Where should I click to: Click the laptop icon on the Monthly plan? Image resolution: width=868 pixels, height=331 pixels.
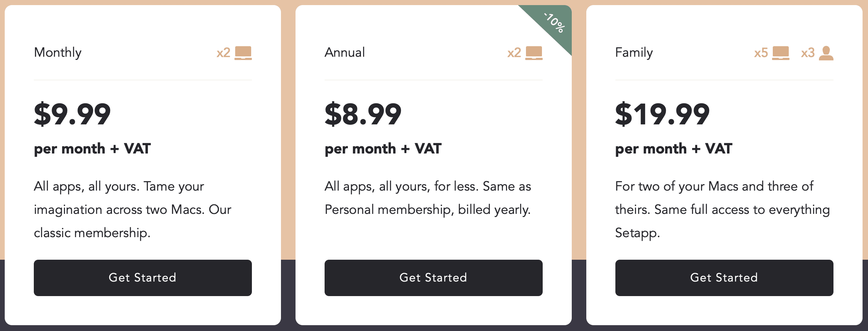tap(243, 53)
